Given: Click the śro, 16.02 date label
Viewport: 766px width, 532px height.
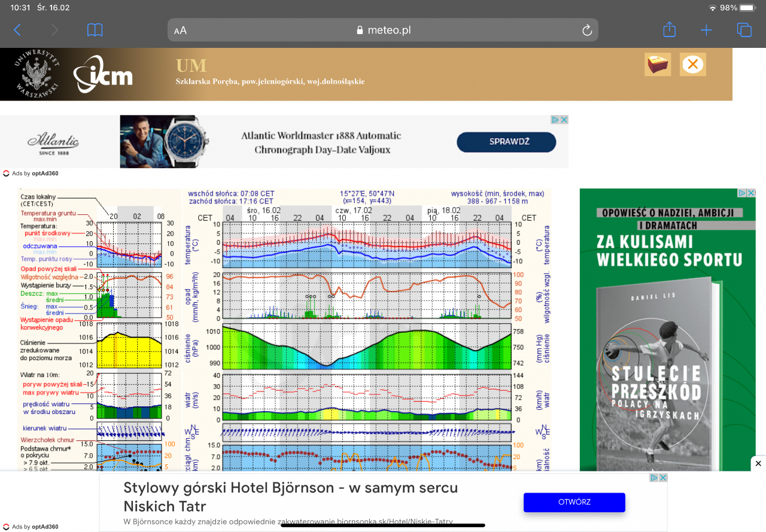Looking at the screenshot, I should [263, 211].
